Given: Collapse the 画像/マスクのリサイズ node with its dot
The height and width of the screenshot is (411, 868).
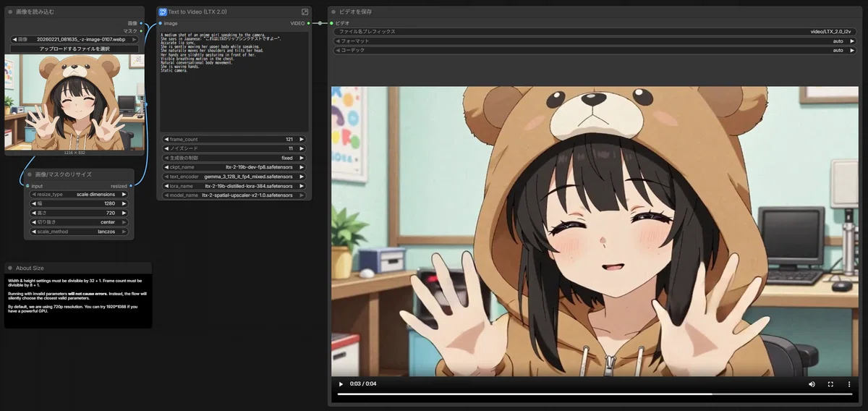Looking at the screenshot, I should click(30, 174).
